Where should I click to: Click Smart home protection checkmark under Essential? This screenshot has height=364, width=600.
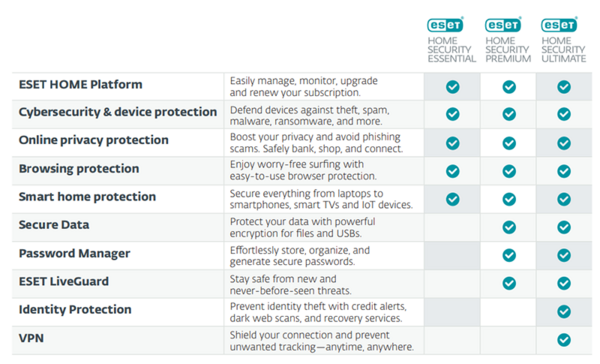[453, 199]
